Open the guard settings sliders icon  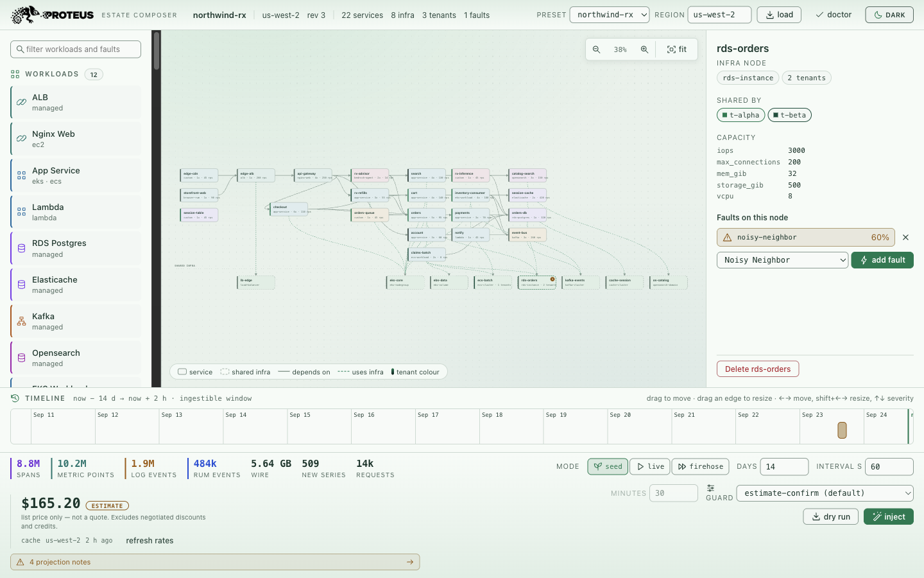coord(710,488)
